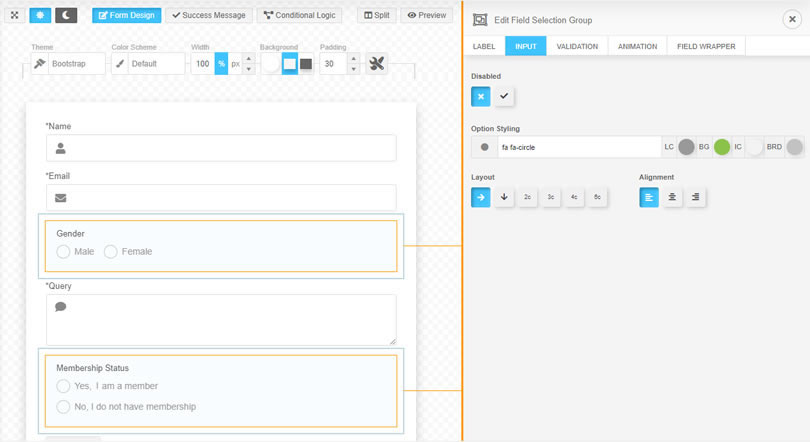This screenshot has height=442, width=810.
Task: Click the comment bubble icon in Query
Action: tap(60, 307)
